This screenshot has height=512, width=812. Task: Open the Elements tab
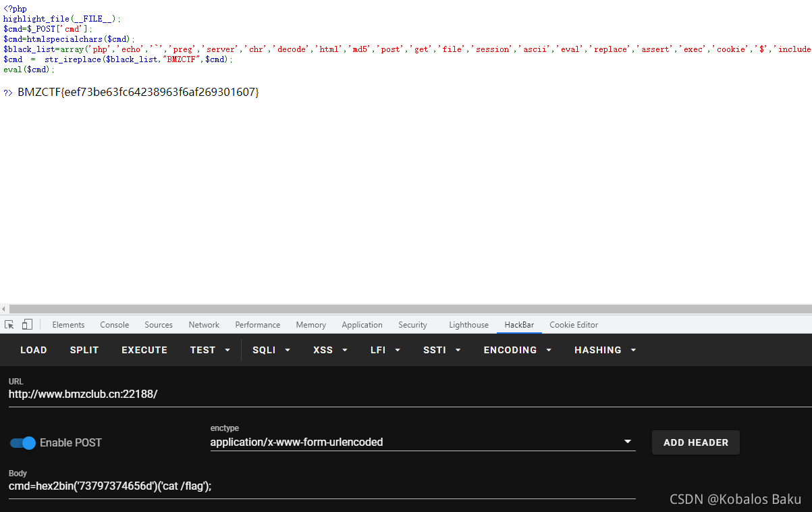[68, 325]
